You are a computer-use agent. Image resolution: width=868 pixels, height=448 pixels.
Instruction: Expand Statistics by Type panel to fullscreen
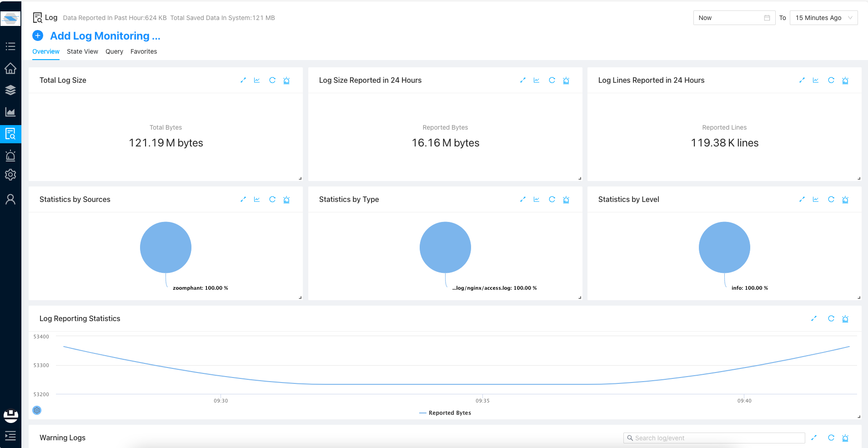pos(523,200)
